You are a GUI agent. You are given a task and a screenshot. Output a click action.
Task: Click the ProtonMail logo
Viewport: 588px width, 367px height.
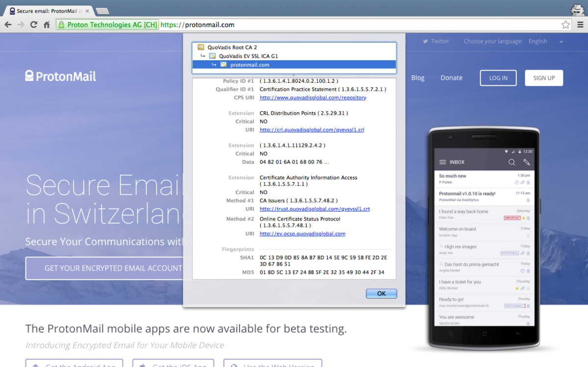(61, 76)
